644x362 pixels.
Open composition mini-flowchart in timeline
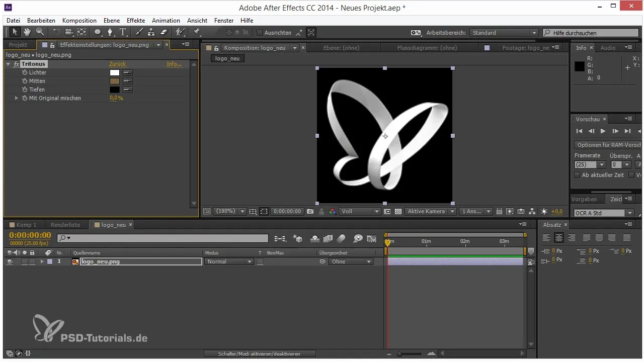[280, 239]
